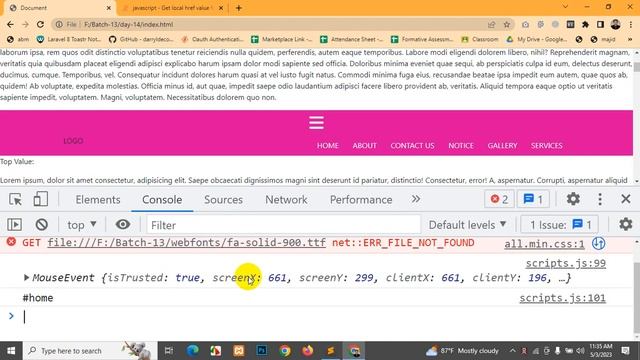The height and width of the screenshot is (360, 640).
Task: Bookmark this page with the star icon
Action: pos(507,24)
